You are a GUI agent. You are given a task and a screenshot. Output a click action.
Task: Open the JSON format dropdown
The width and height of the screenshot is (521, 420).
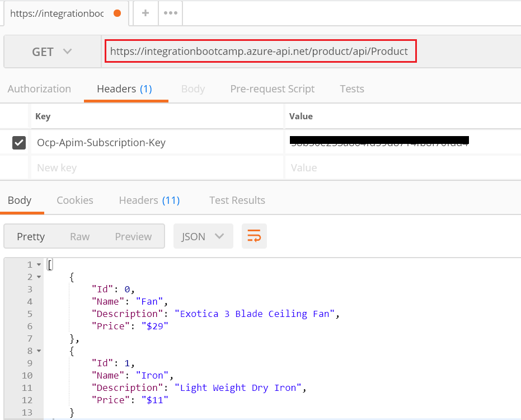click(203, 236)
